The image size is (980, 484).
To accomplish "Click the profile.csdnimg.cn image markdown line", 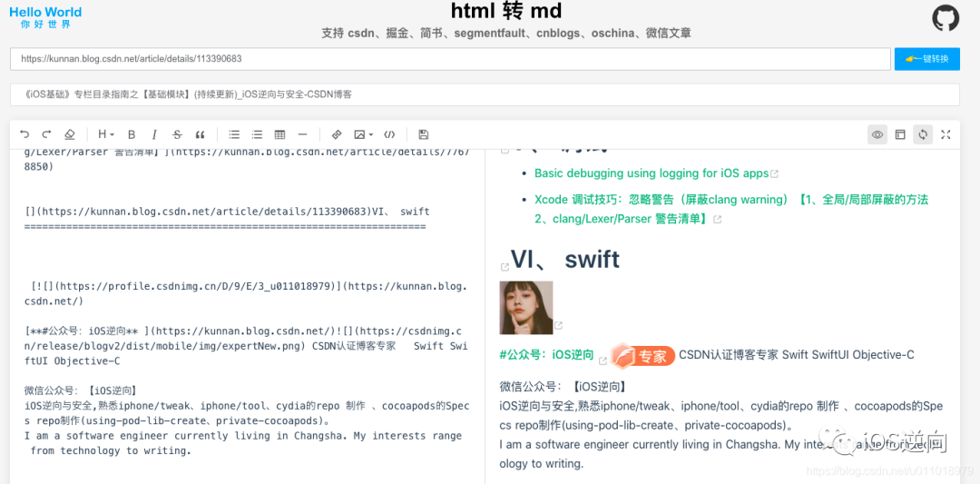I will click(247, 294).
